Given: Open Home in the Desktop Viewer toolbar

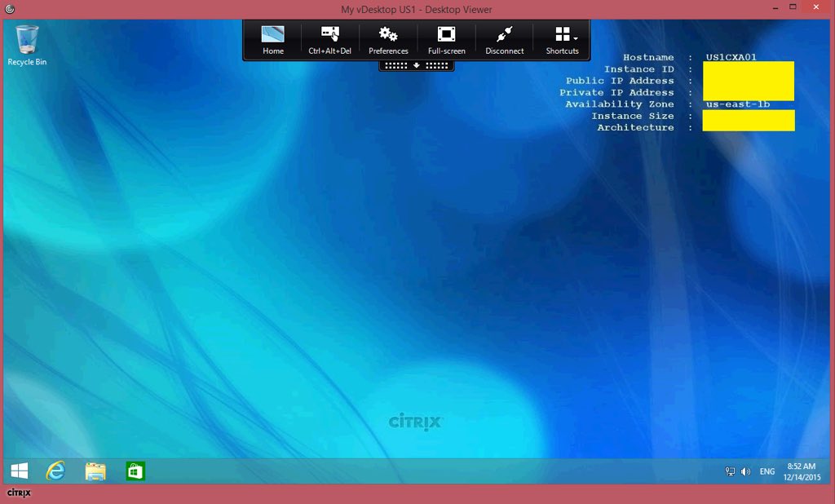Looking at the screenshot, I should coord(272,41).
